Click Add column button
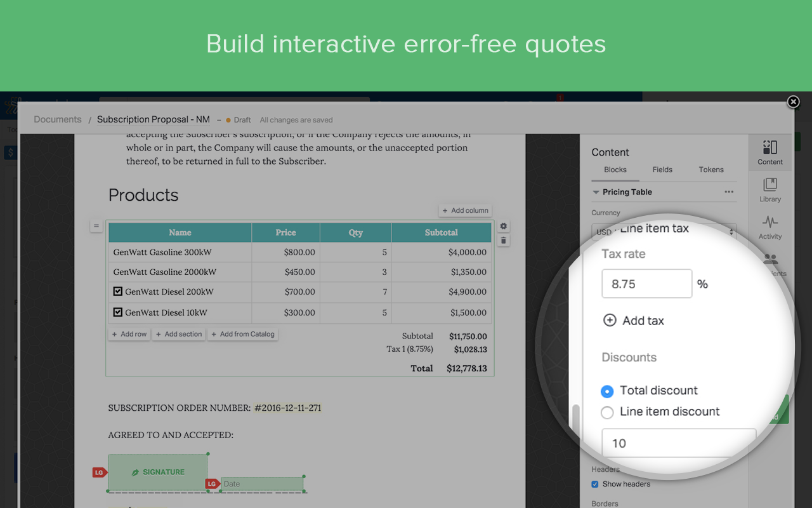 click(465, 210)
